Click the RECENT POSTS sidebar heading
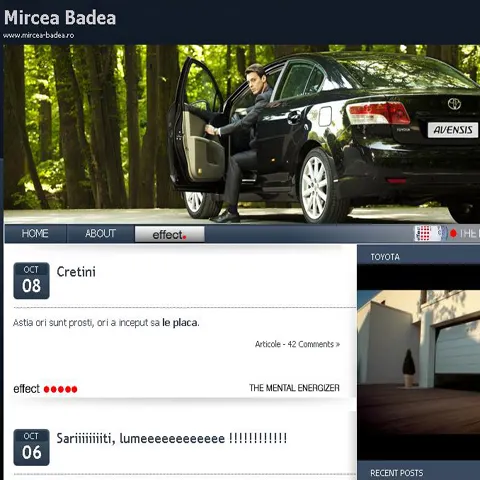480x480 pixels. 397,473
